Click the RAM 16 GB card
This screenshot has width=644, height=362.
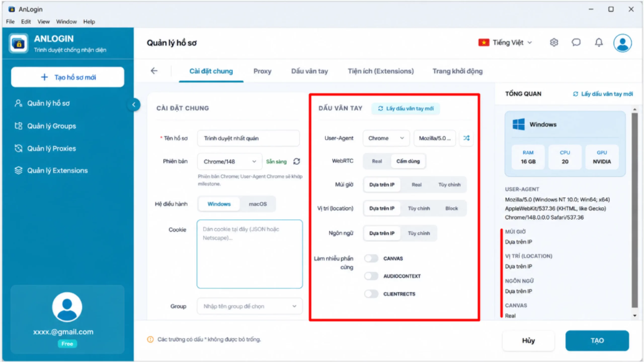coord(528,157)
